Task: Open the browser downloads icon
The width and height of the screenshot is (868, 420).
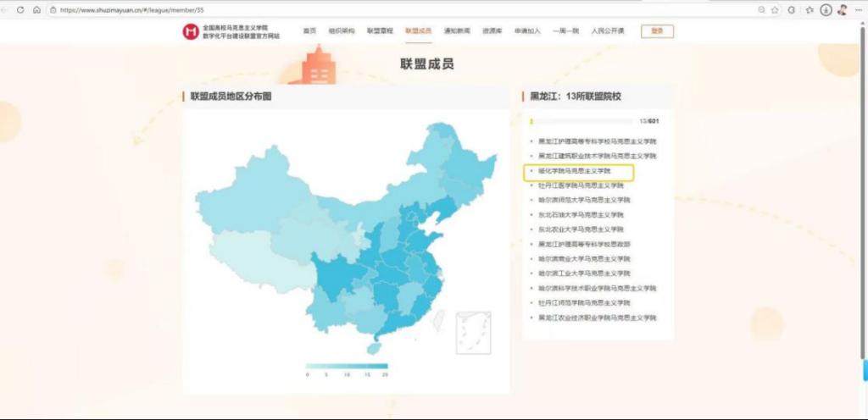Action: click(x=826, y=9)
